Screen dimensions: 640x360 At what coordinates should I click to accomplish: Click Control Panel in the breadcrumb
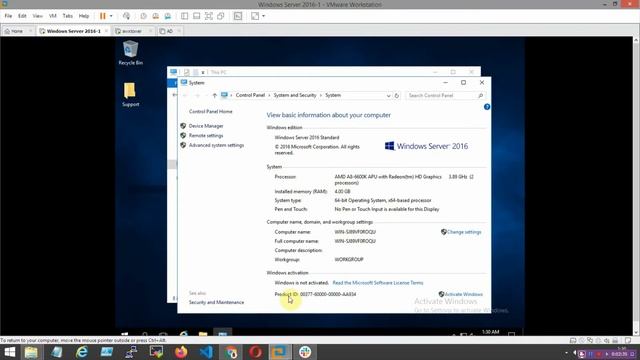(x=250, y=95)
